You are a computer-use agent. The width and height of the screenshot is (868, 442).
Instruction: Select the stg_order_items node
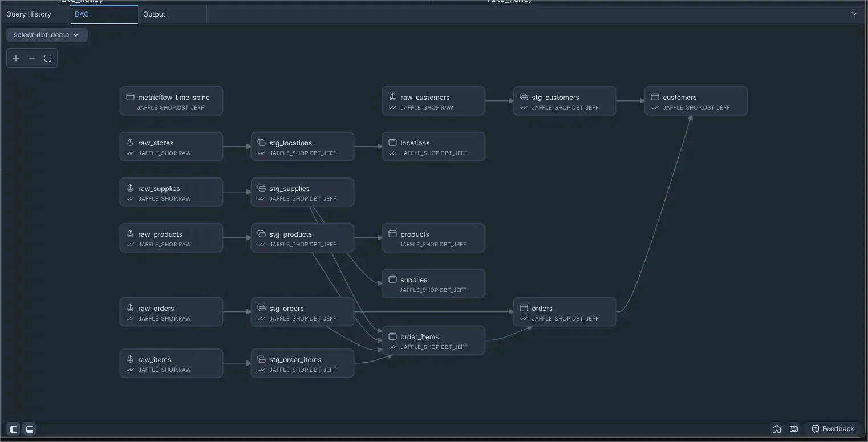(x=302, y=363)
